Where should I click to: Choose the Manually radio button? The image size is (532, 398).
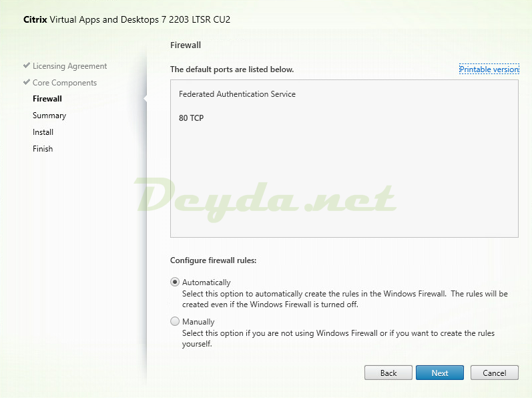[176, 321]
